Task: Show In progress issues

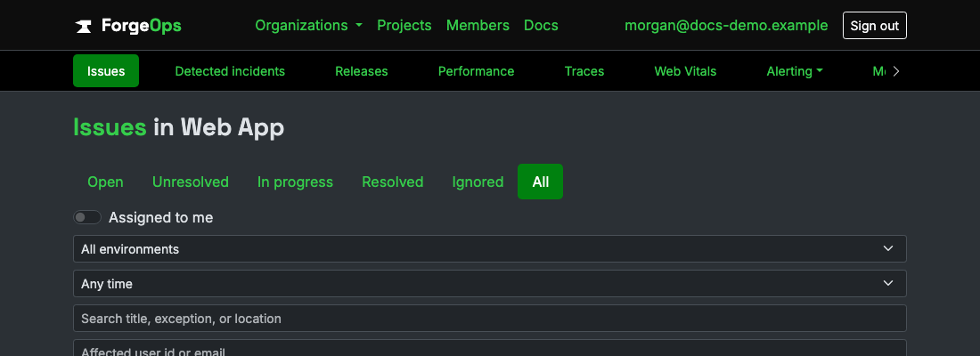Action: pyautogui.click(x=295, y=182)
